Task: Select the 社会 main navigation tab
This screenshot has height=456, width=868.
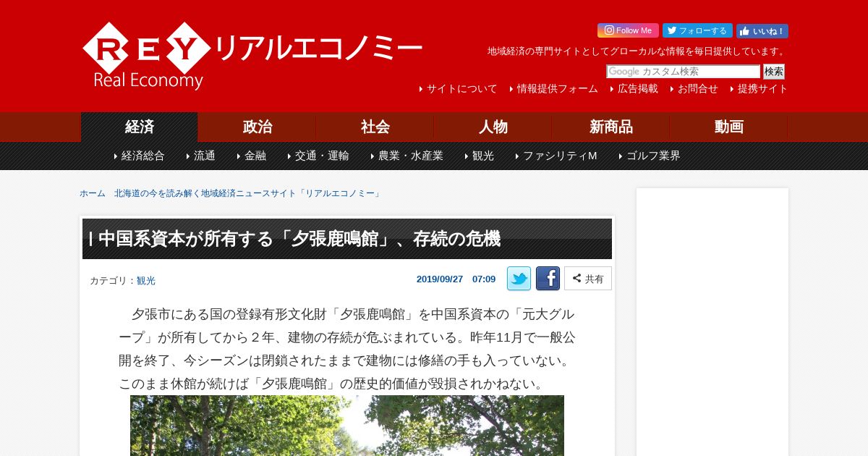Action: click(x=375, y=127)
